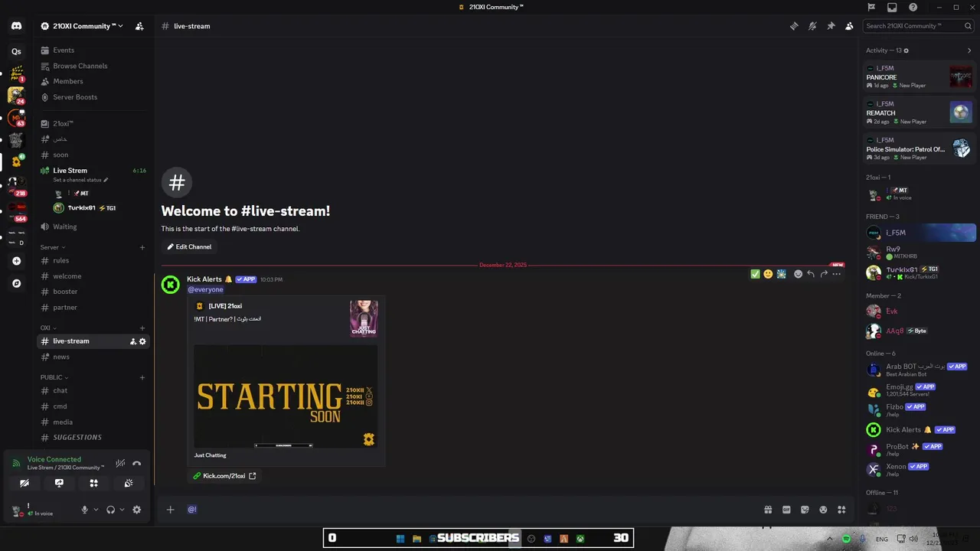Viewport: 980px width, 551px height.
Task: Open add reaction emoji picker on message
Action: click(x=798, y=274)
